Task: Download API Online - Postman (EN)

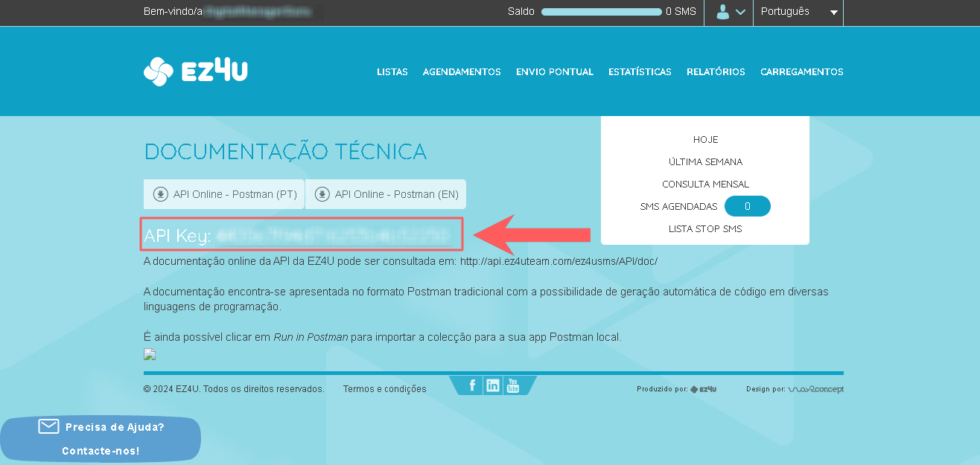Action: point(386,194)
